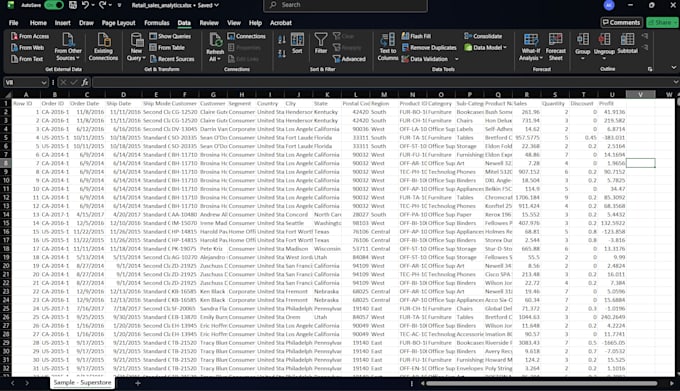Open workbook Connections
Screen dimensions: 680x391
coord(246,36)
